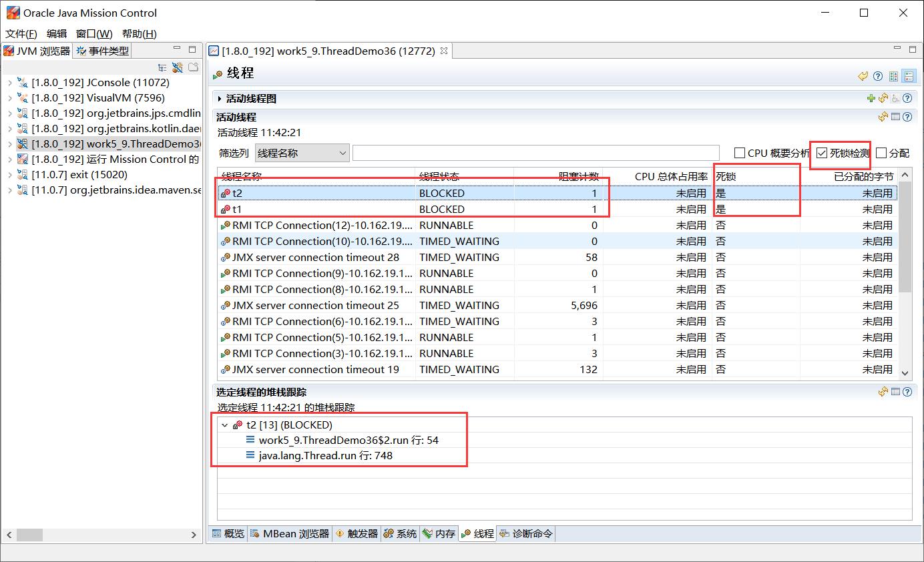Open the 触发器 bottom tab
The height and width of the screenshot is (562, 924).
[357, 533]
